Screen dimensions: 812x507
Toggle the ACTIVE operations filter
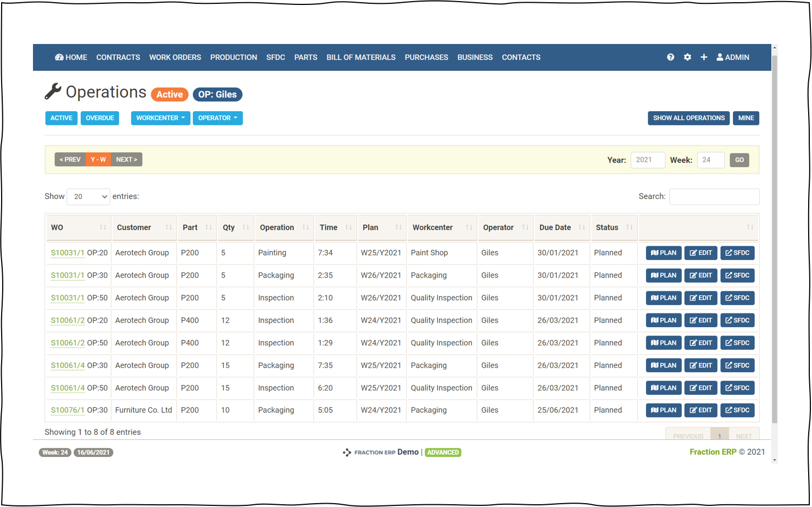[x=61, y=118]
